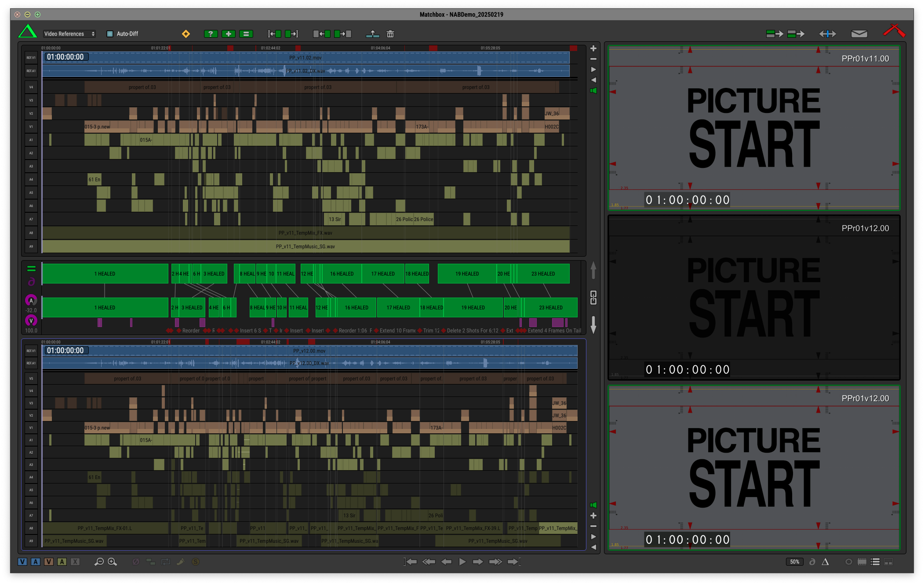Click the envelope mail icon

[859, 34]
